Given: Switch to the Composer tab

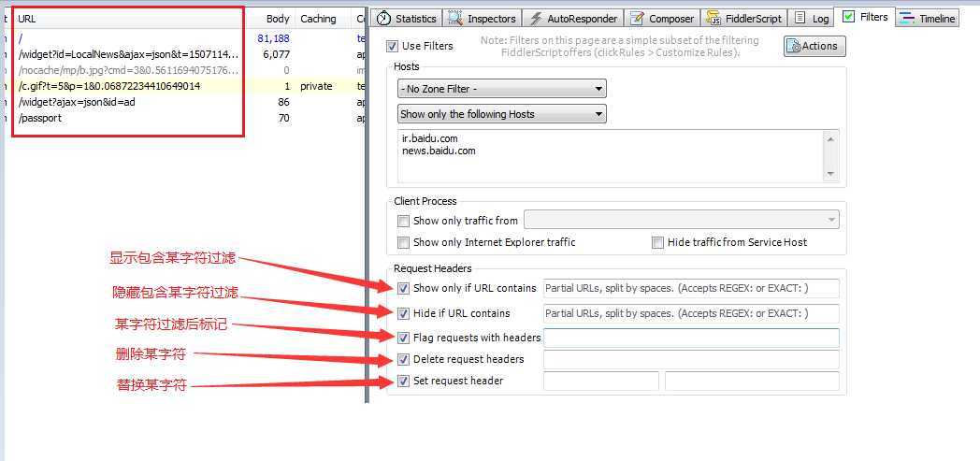Looking at the screenshot, I should [662, 19].
